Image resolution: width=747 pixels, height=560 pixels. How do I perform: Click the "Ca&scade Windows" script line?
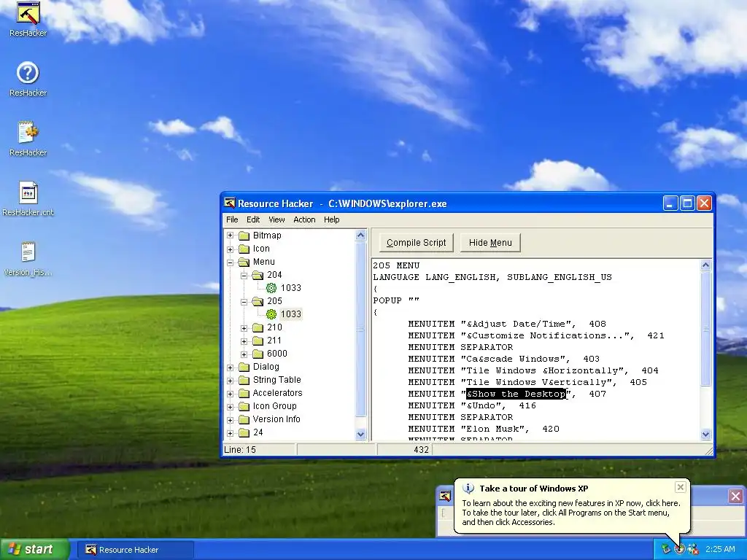tap(503, 359)
